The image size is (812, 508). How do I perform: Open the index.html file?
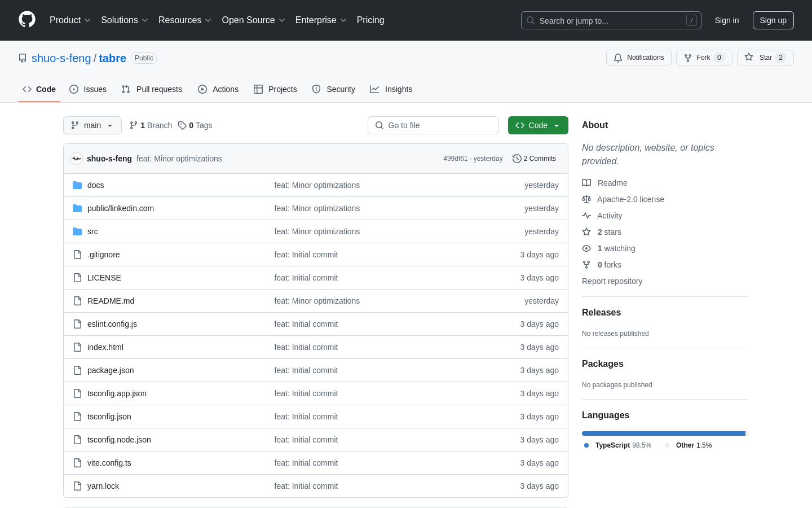(105, 347)
